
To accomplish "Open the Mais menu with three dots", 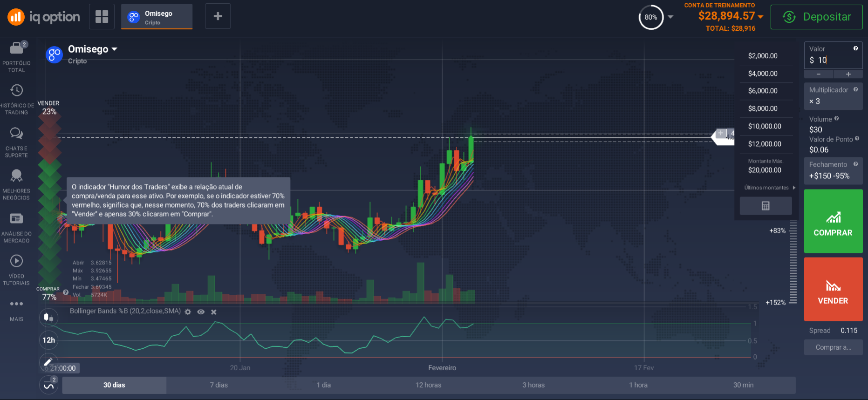I will [x=16, y=310].
